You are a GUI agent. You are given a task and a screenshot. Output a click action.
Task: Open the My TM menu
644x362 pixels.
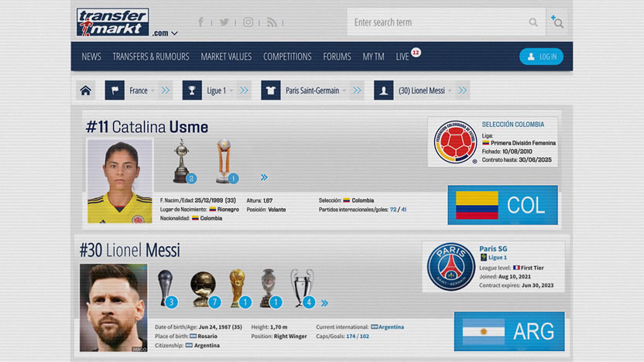point(373,56)
